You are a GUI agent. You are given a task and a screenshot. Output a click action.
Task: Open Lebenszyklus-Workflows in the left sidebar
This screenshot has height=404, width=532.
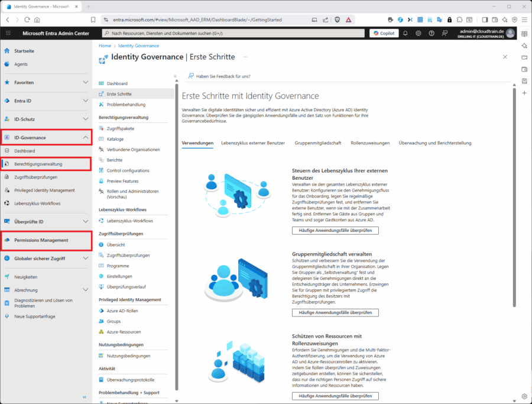[x=37, y=203]
